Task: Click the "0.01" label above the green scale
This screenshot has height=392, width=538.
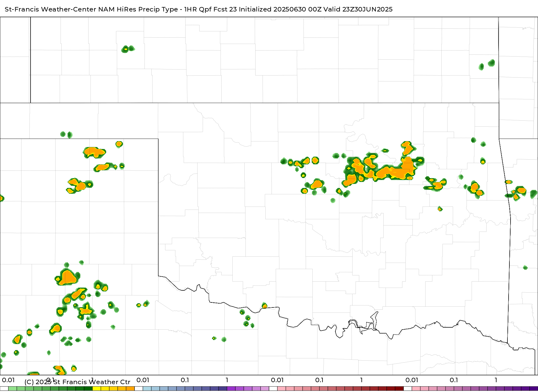Action: 8,380
